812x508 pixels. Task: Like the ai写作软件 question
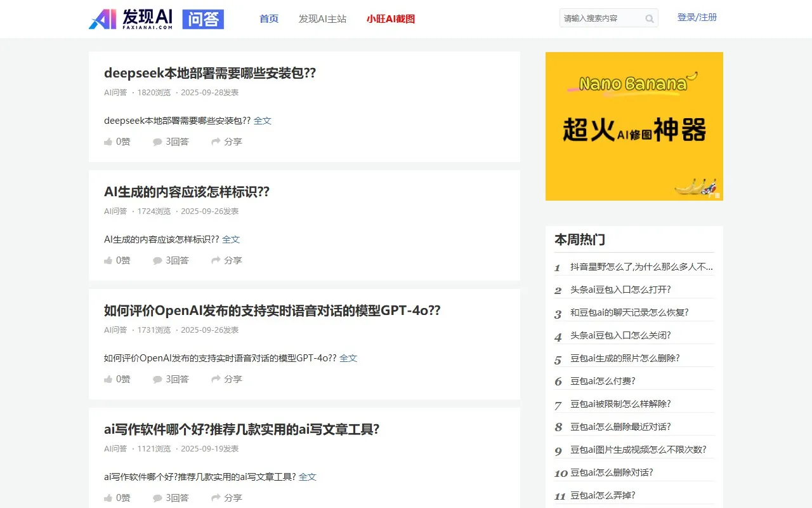(117, 498)
